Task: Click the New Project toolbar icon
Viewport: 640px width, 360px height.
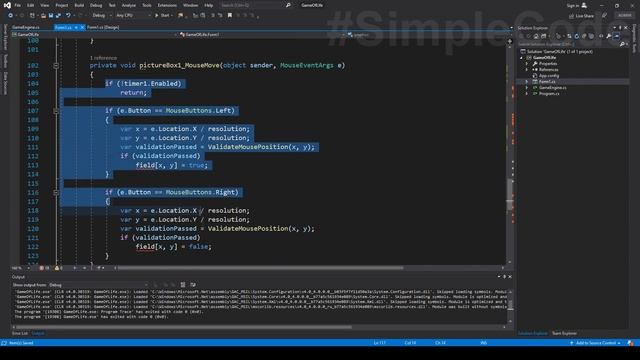Action: point(32,16)
